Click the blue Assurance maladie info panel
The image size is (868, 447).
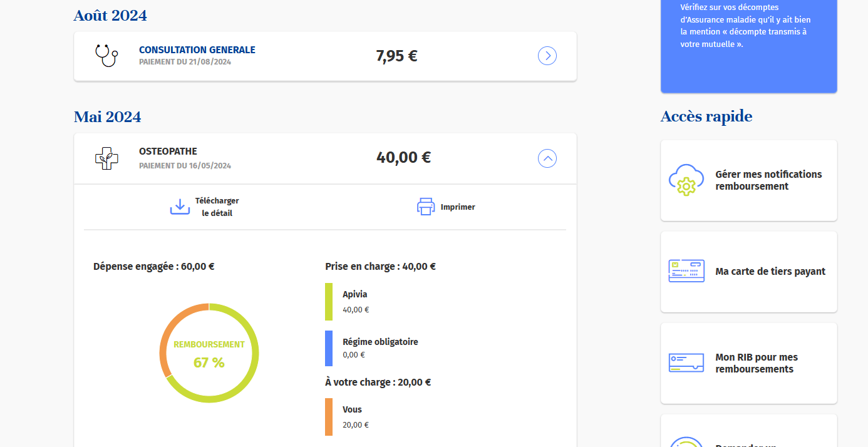(749, 46)
